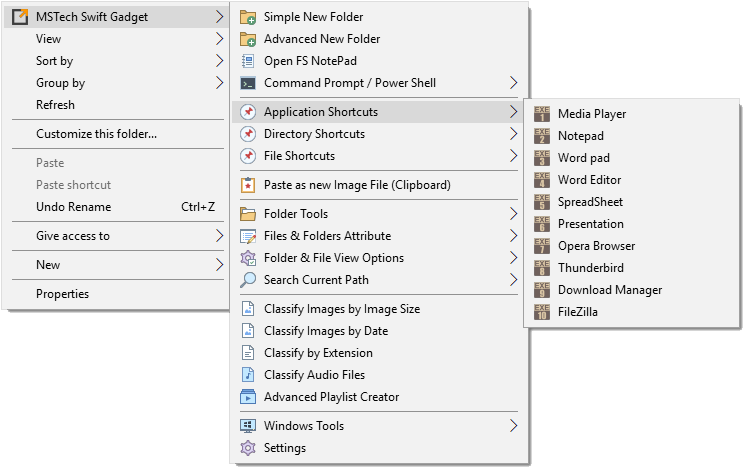Expand the Sort by submenu arrow
744x468 pixels.
tap(219, 61)
